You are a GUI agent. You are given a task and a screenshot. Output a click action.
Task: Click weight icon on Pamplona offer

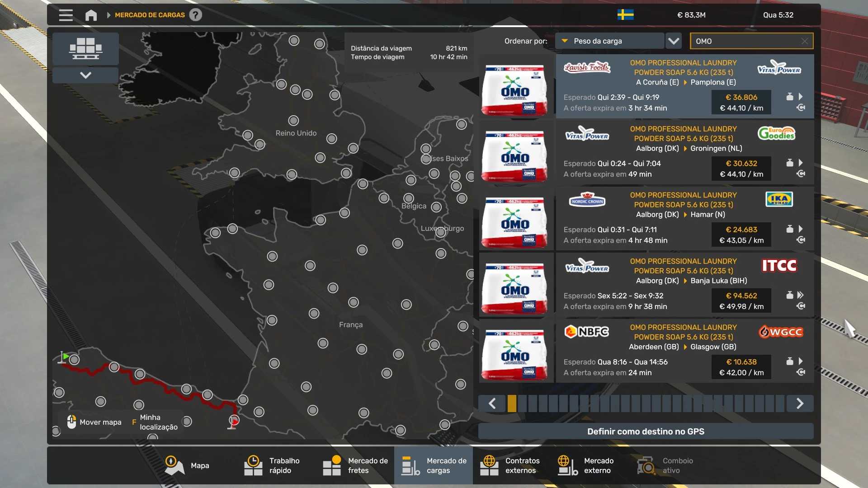click(789, 97)
